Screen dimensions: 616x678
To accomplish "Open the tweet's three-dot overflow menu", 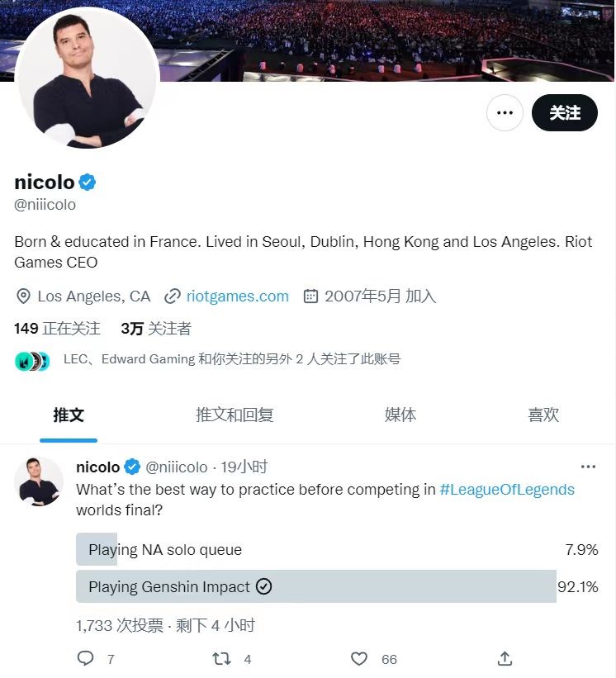I will 588,467.
